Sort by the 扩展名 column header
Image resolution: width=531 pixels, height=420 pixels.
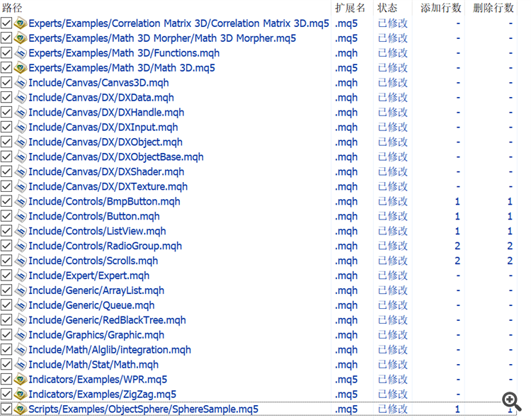click(x=350, y=8)
